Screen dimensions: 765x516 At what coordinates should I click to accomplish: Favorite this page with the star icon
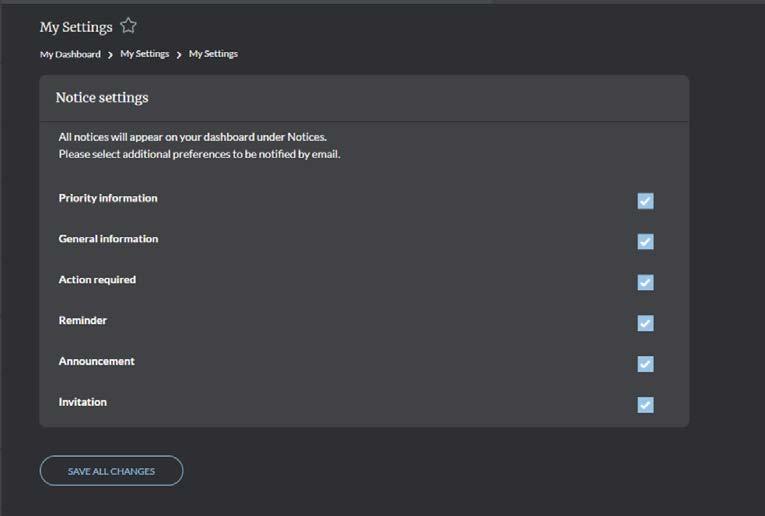click(x=128, y=26)
